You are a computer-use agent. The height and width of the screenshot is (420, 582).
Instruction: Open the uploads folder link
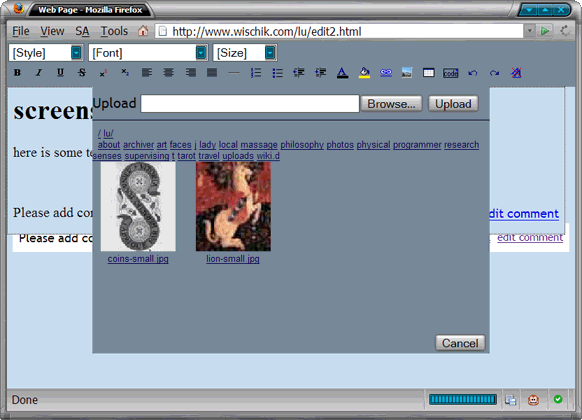coord(238,156)
